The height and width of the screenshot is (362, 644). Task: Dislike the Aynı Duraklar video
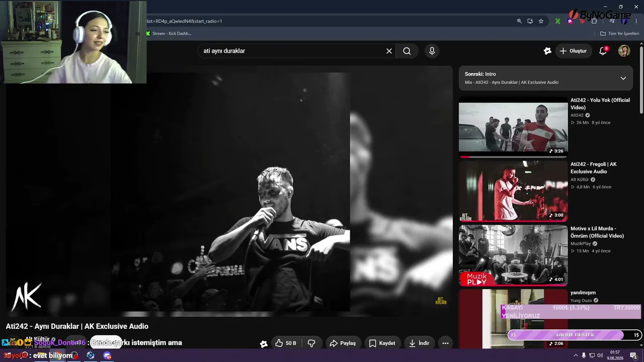point(311,343)
